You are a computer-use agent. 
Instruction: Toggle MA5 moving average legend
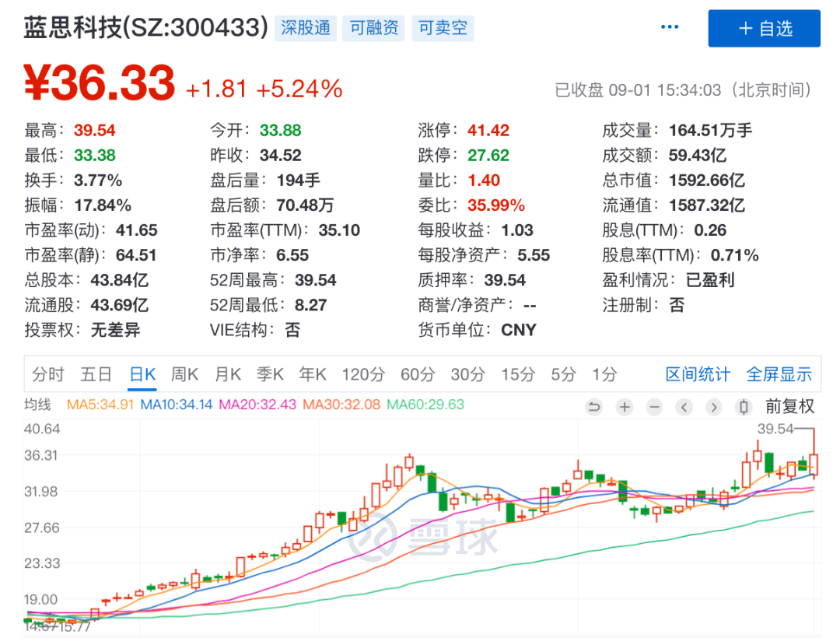click(x=100, y=405)
